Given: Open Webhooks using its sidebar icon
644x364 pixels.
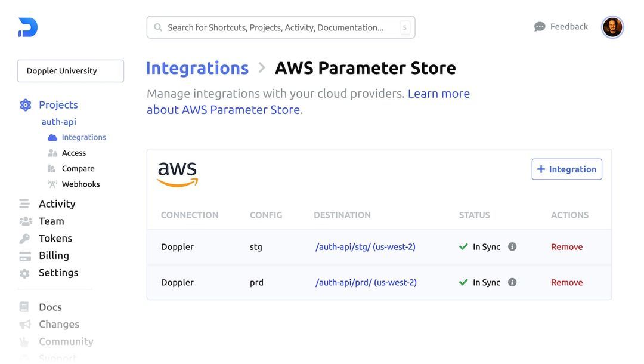Looking at the screenshot, I should tap(51, 184).
